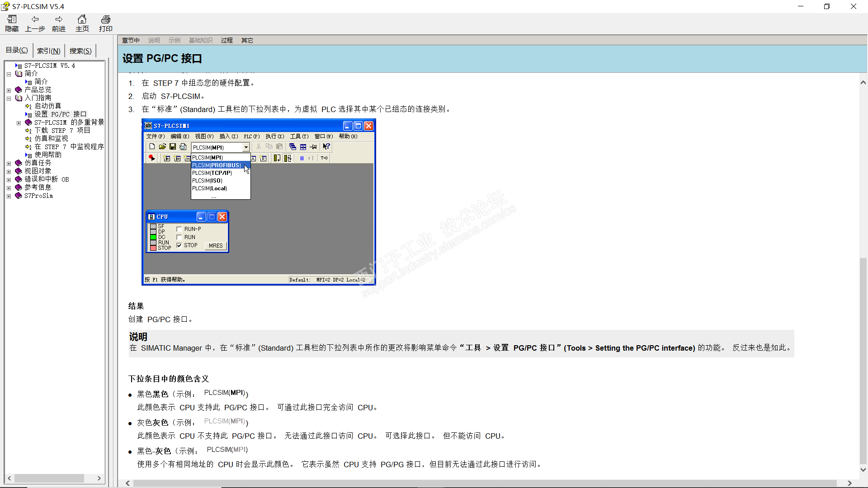Screen dimensions: 868x488
Task: Click the 过程 section link
Action: pyautogui.click(x=226, y=40)
